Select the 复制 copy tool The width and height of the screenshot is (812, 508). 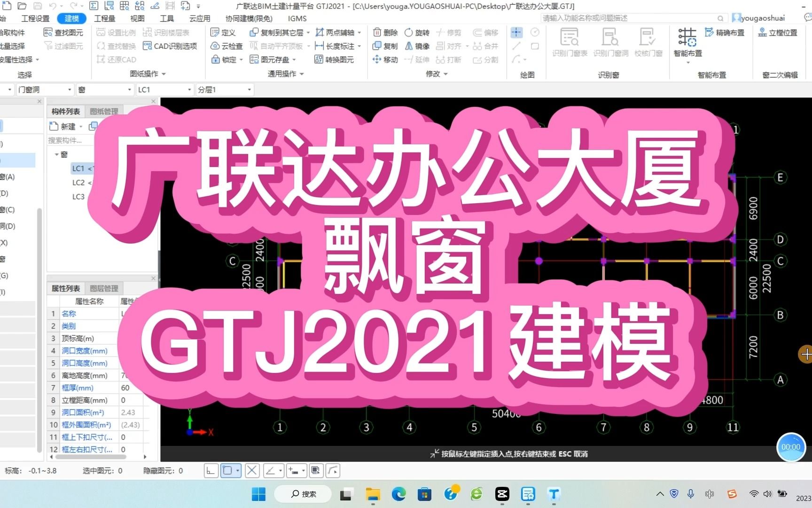pos(385,46)
